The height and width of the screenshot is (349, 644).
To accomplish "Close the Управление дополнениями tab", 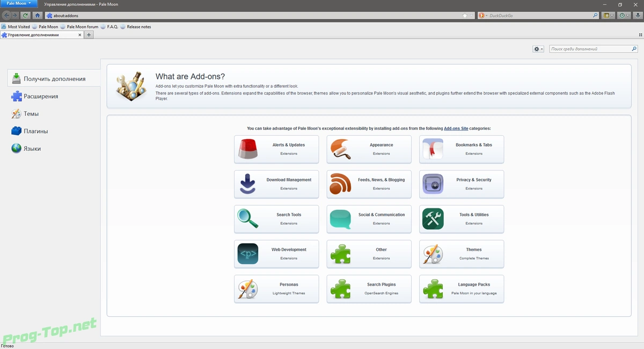I will [x=80, y=35].
